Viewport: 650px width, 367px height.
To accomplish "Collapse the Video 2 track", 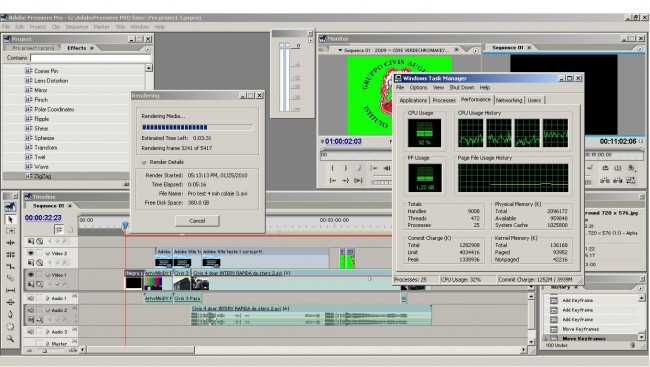I will (x=48, y=253).
